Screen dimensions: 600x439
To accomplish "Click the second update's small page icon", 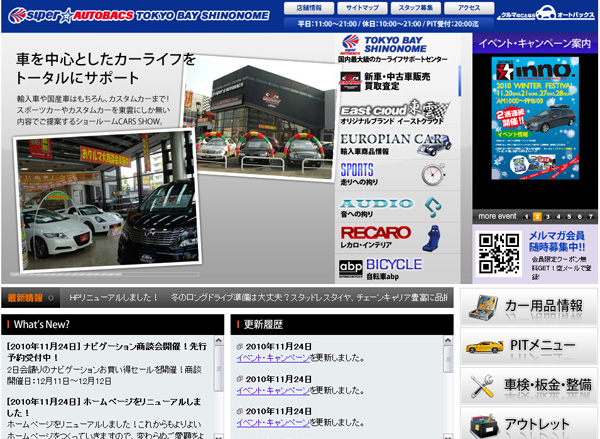I will click(x=240, y=379).
